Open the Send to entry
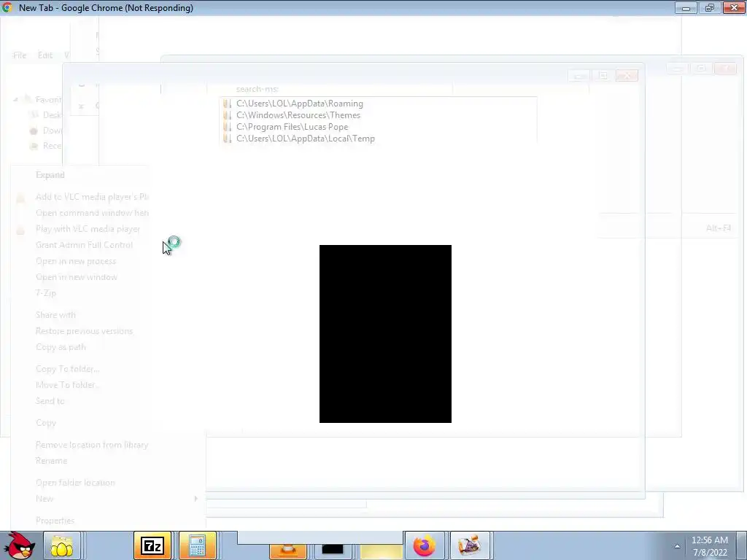Viewport: 747px width, 560px height. [50, 401]
